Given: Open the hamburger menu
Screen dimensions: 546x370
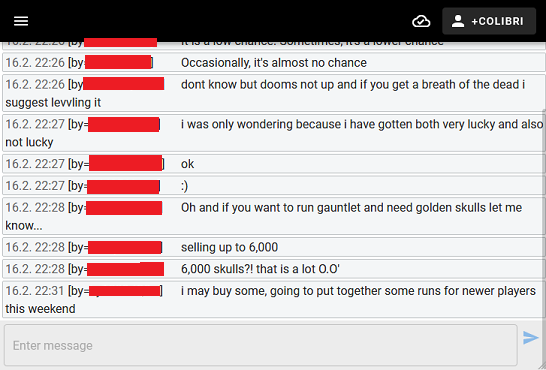Looking at the screenshot, I should (x=21, y=21).
